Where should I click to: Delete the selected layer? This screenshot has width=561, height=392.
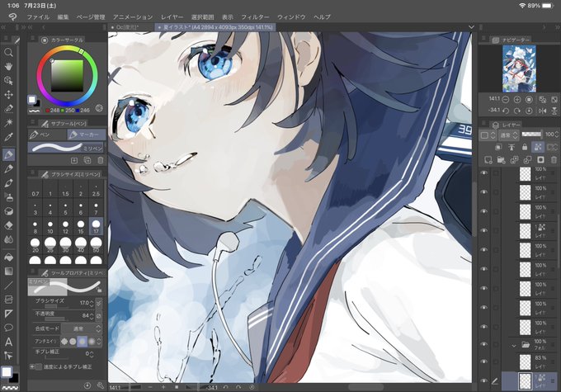pyautogui.click(x=554, y=159)
